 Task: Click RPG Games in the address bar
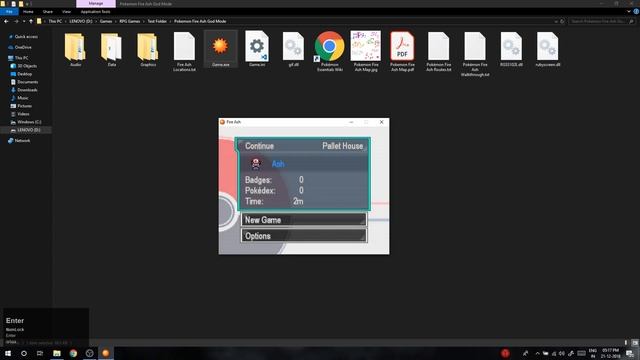(x=130, y=21)
